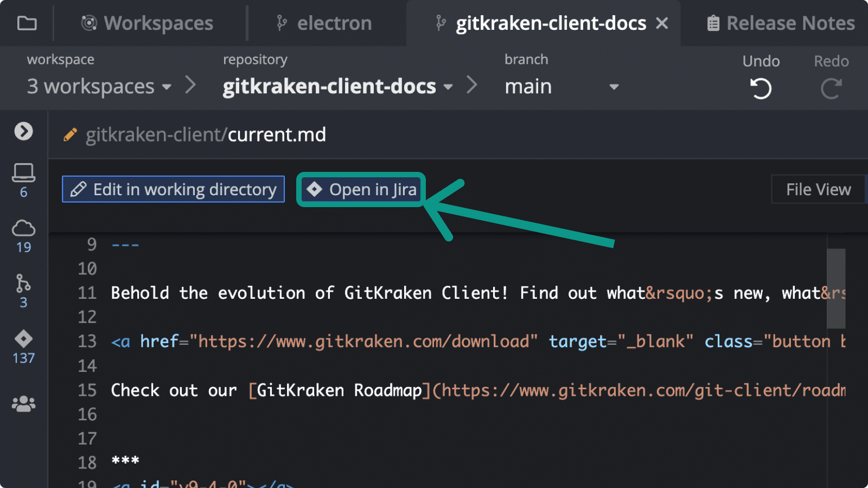The width and height of the screenshot is (868, 488).
Task: Open the main branch dropdown
Action: click(x=561, y=86)
